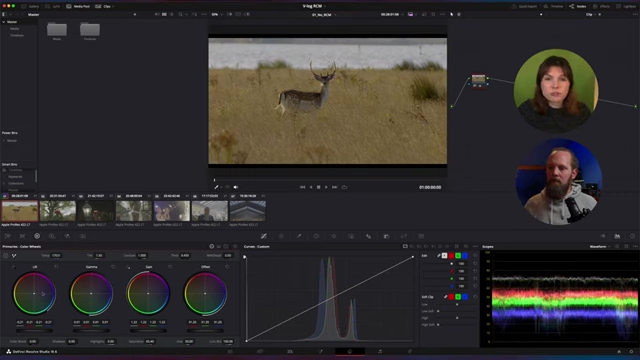Viewport: 640px width, 360px height.
Task: Jump to last frame in viewer
Action: click(x=334, y=187)
